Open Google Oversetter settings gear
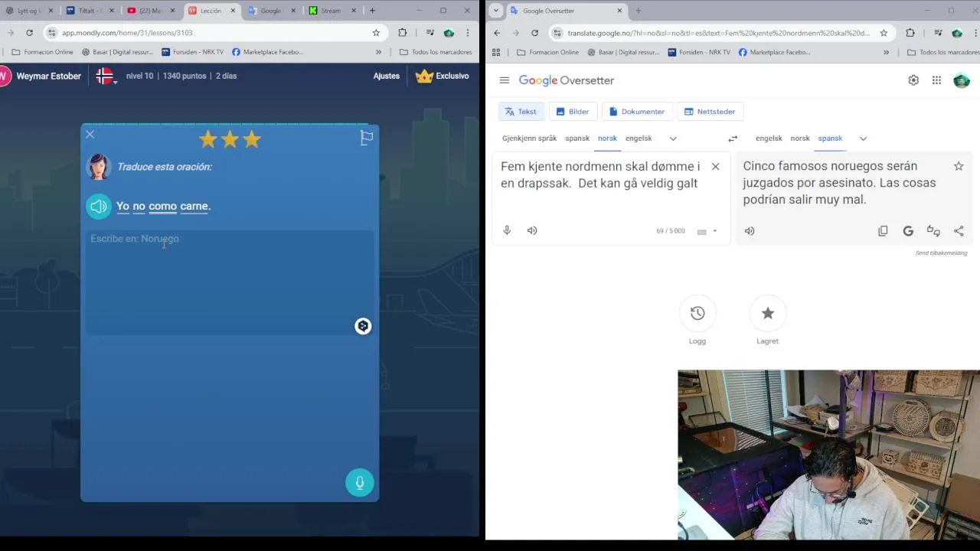 point(913,80)
